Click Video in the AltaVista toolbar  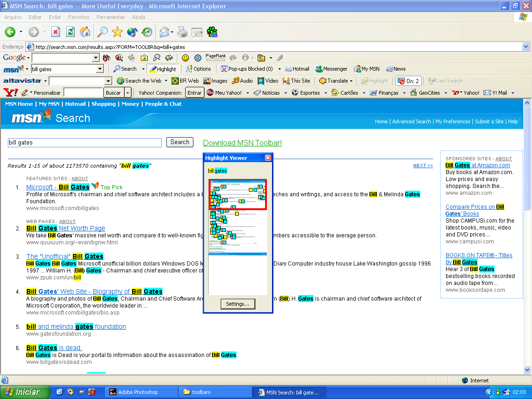[268, 81]
